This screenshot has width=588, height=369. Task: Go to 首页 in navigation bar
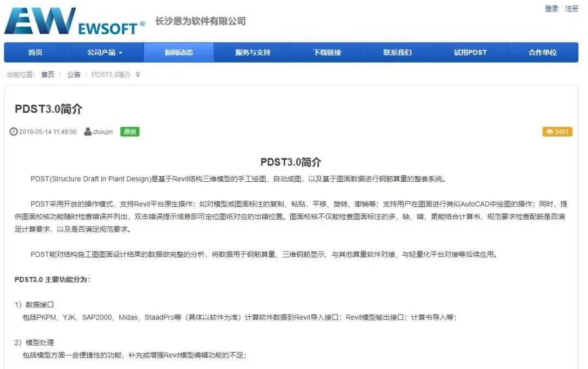tap(35, 52)
